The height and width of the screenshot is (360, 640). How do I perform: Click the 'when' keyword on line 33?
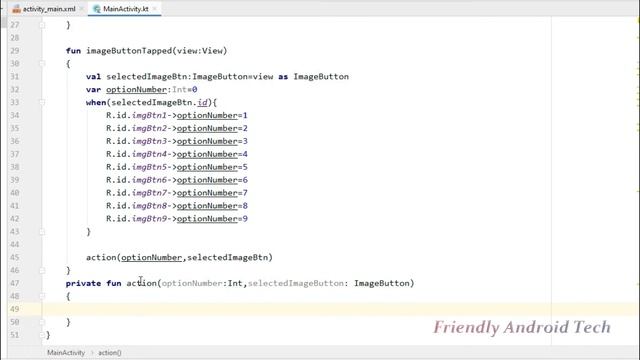pyautogui.click(x=96, y=102)
